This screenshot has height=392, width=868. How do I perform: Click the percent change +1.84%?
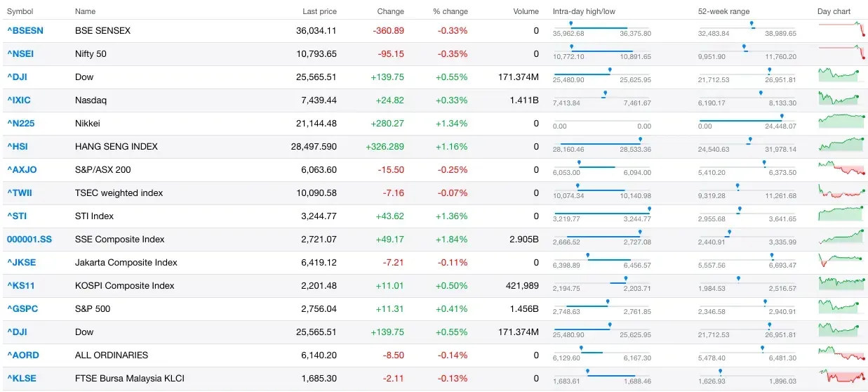451,240
